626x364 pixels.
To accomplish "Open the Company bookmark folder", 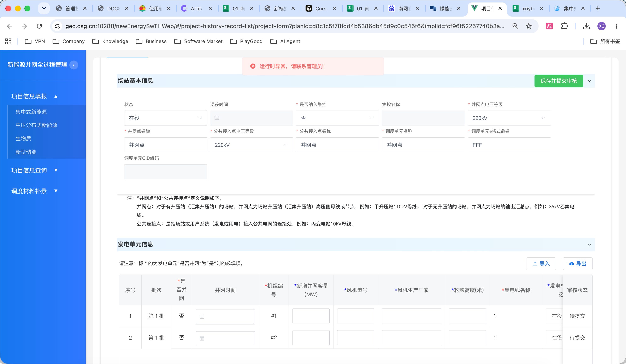I will pyautogui.click(x=69, y=41).
